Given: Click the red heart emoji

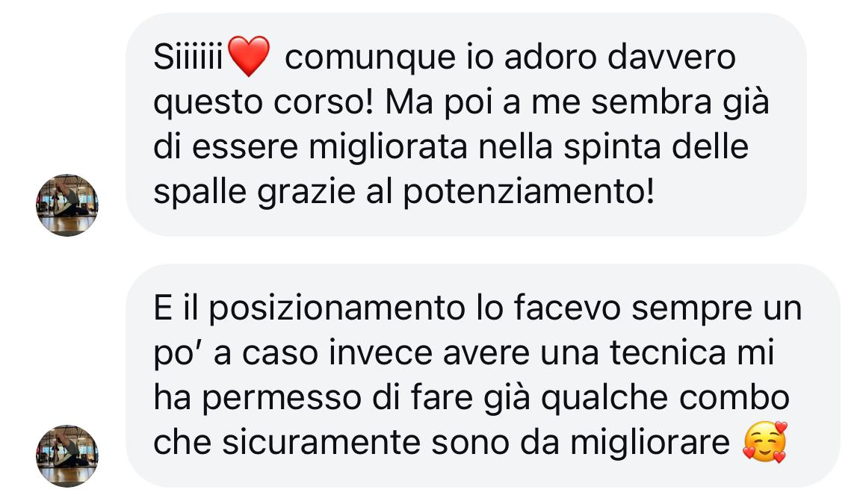Looking at the screenshot, I should 249,55.
